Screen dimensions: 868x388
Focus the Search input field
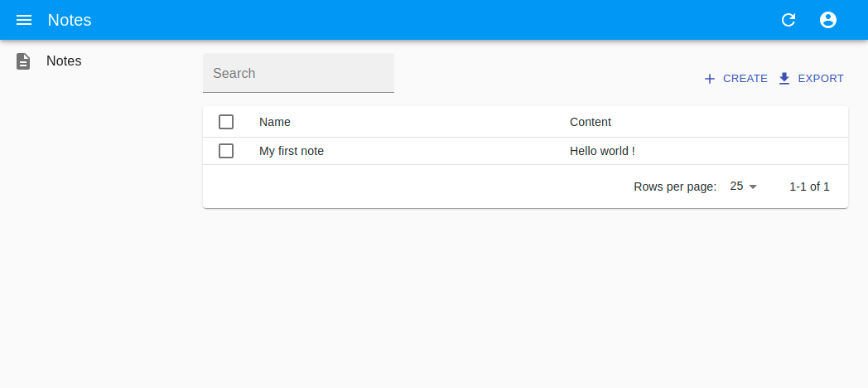click(x=298, y=74)
